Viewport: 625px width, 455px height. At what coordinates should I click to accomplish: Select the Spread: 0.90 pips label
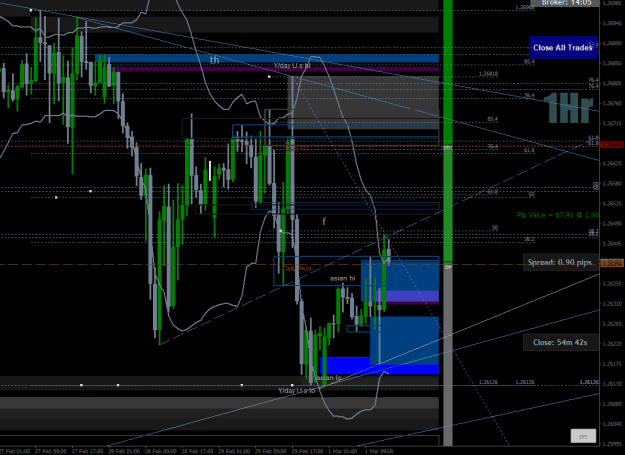tap(560, 262)
